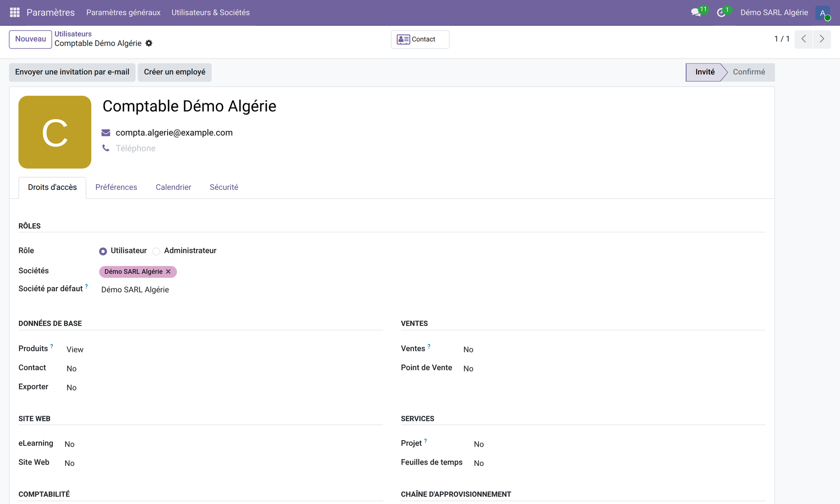Click the user avatar in top bar

pos(823,13)
